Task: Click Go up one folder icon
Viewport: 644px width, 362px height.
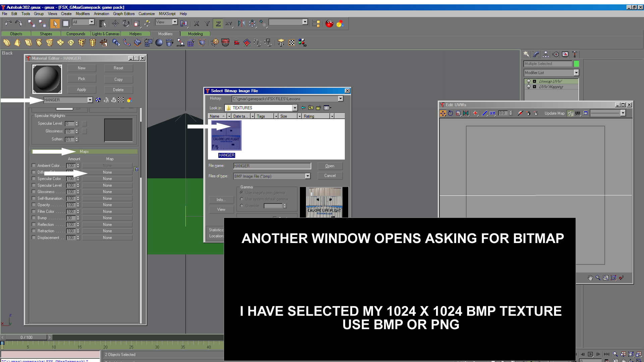Action: coord(311,108)
